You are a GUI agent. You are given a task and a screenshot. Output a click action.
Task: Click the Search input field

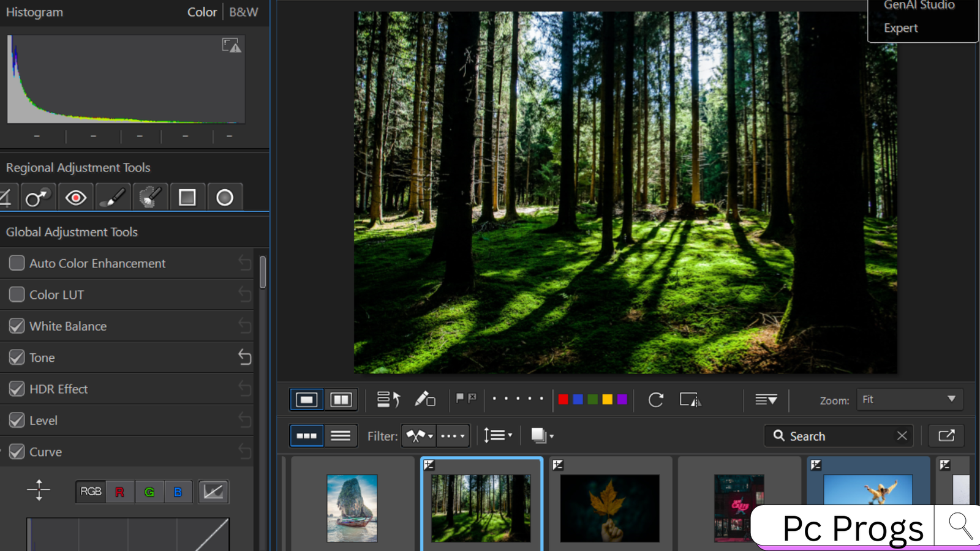tap(838, 436)
